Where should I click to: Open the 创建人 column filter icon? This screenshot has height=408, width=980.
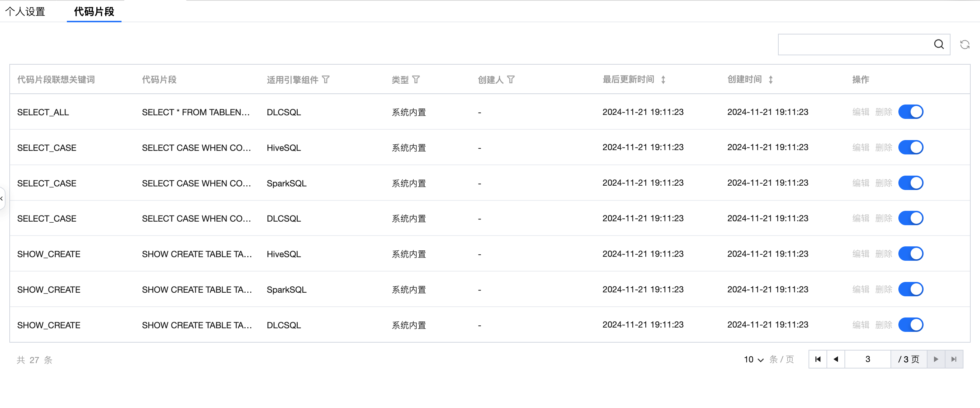click(x=511, y=79)
